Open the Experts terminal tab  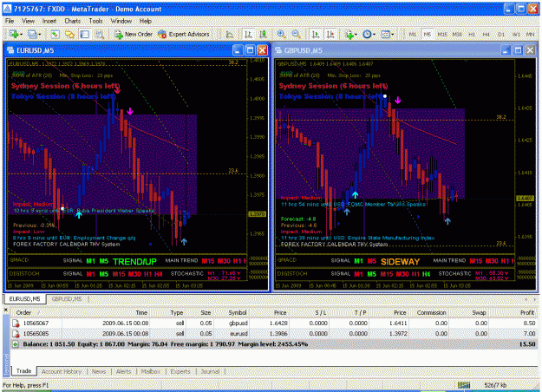click(x=180, y=371)
